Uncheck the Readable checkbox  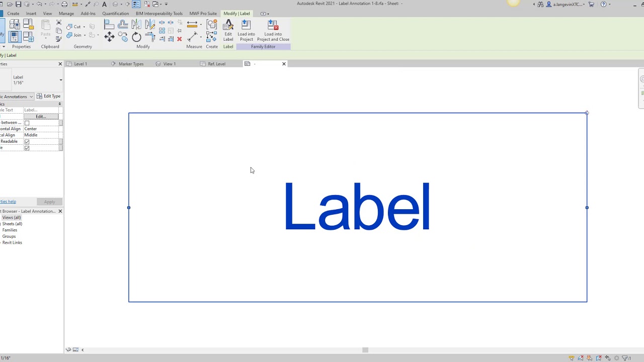pyautogui.click(x=27, y=142)
